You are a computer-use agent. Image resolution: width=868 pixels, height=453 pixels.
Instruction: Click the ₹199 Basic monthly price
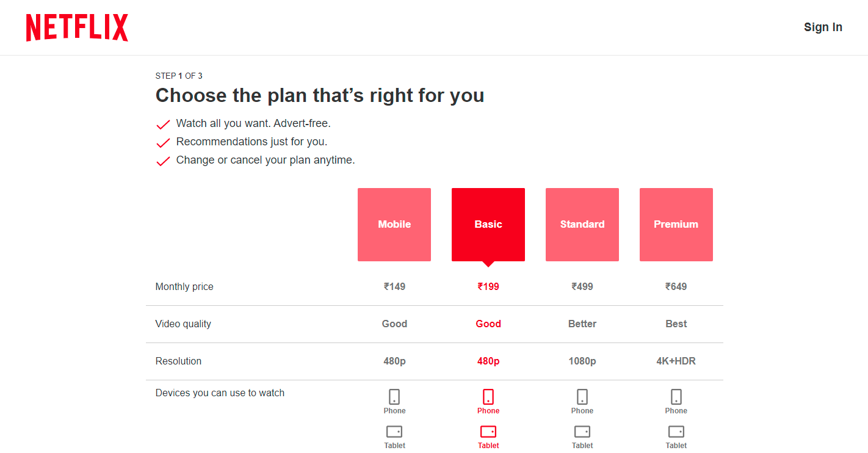pyautogui.click(x=488, y=286)
